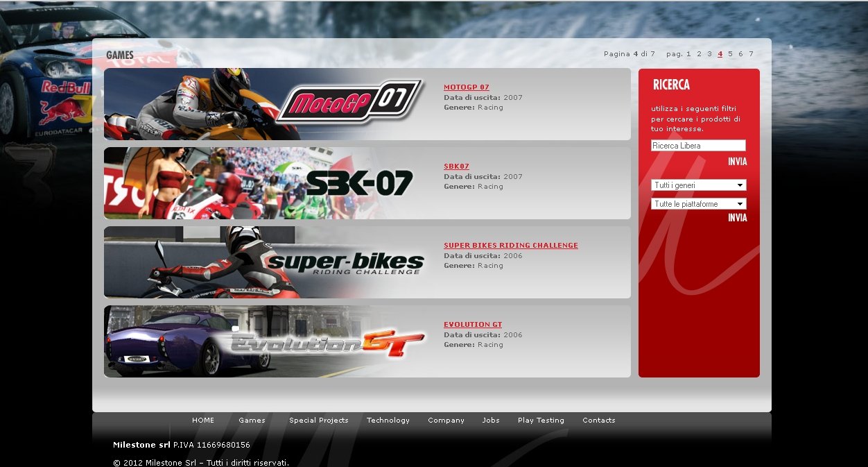Image resolution: width=868 pixels, height=467 pixels.
Task: Expand the Tutte le piattaforme dropdown
Action: pos(699,204)
